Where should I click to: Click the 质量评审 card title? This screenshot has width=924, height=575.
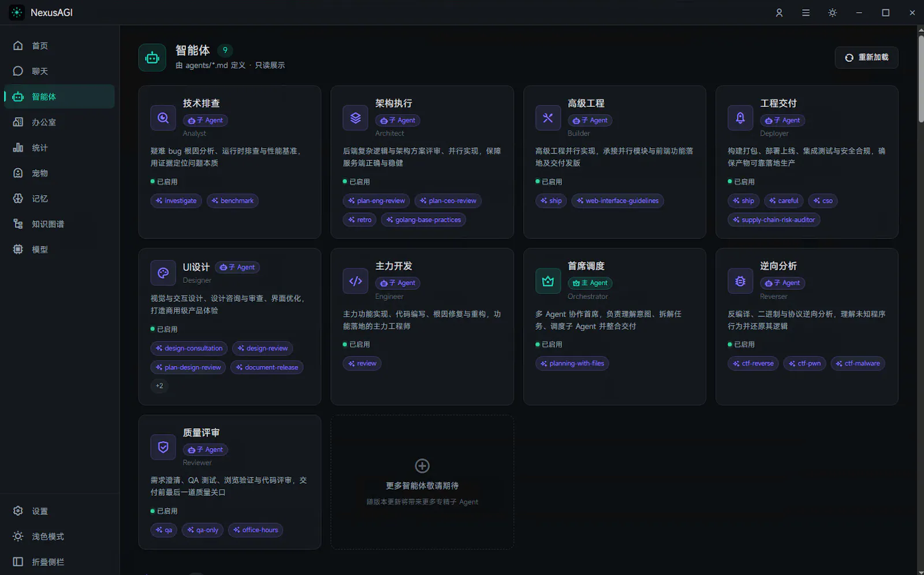tap(201, 433)
